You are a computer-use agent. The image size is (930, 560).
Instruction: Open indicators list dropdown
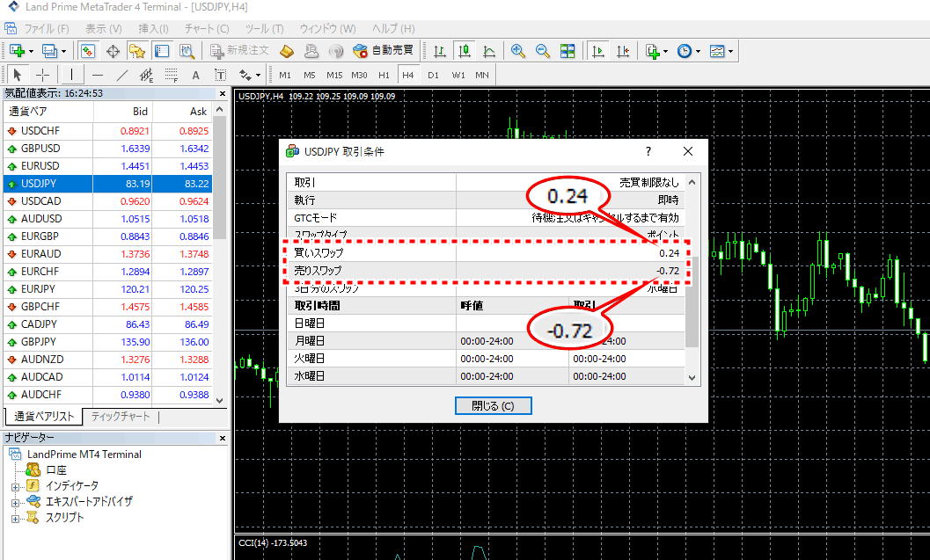(x=656, y=51)
